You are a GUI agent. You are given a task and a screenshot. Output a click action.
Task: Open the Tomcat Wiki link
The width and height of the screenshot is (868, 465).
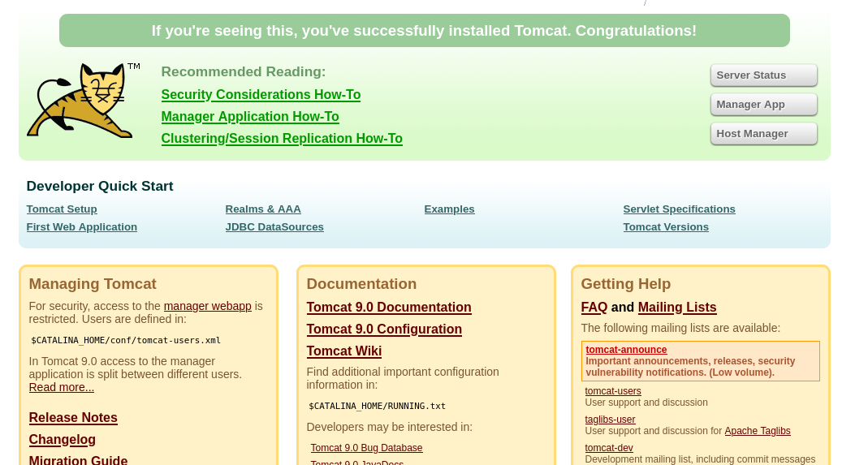[x=344, y=351]
